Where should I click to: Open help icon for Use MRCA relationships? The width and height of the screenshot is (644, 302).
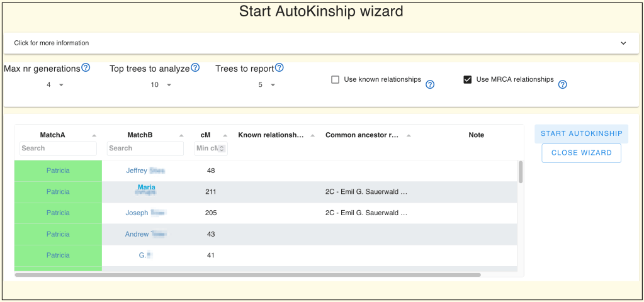coord(563,84)
